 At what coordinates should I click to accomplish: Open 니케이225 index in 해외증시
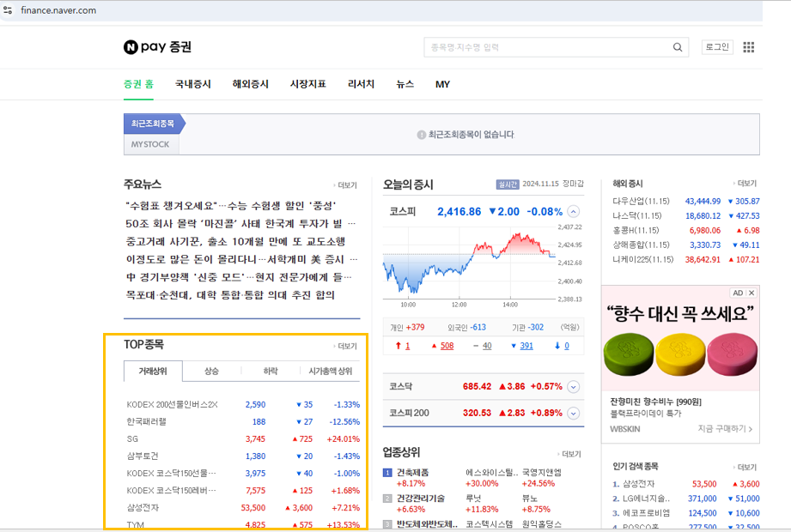click(642, 259)
